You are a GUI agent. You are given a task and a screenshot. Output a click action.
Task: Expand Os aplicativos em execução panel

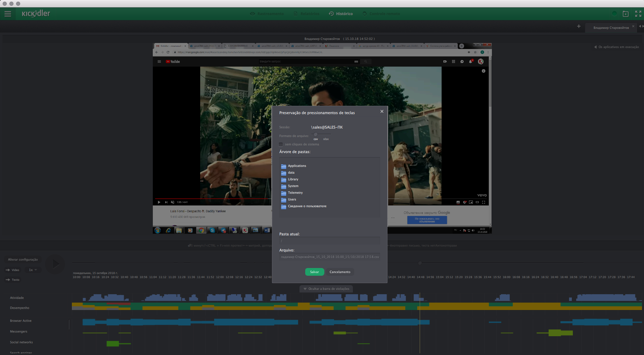click(x=616, y=47)
